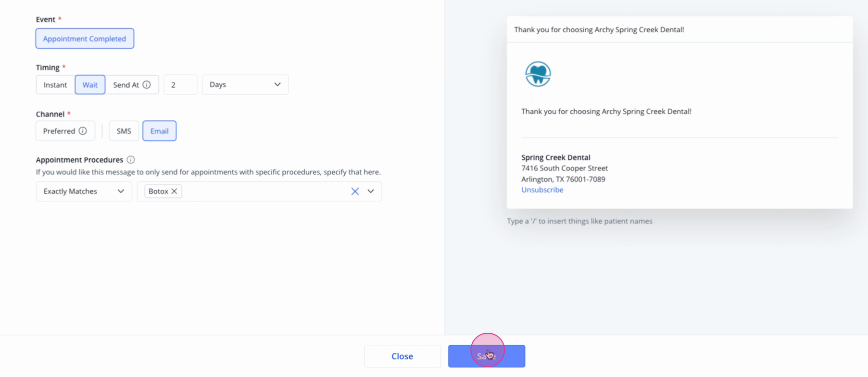
Task: Click the Unsubscribe link in the preview
Action: point(542,190)
